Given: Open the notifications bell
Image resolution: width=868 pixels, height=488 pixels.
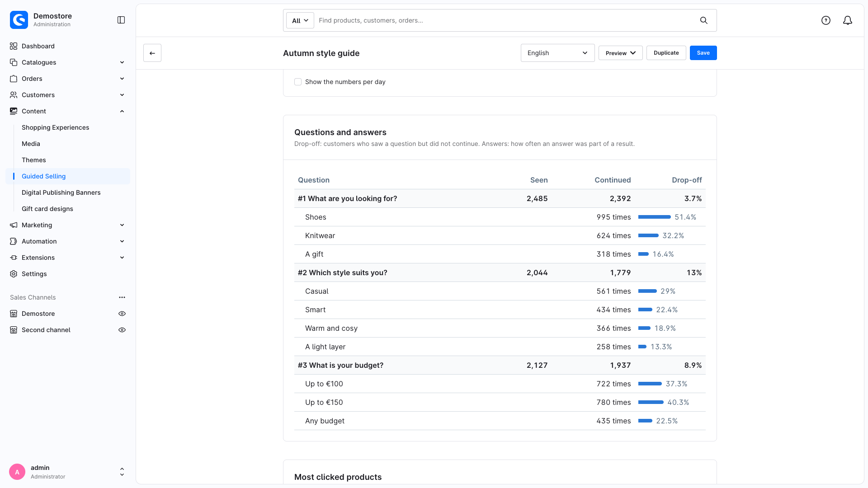Looking at the screenshot, I should 848,20.
